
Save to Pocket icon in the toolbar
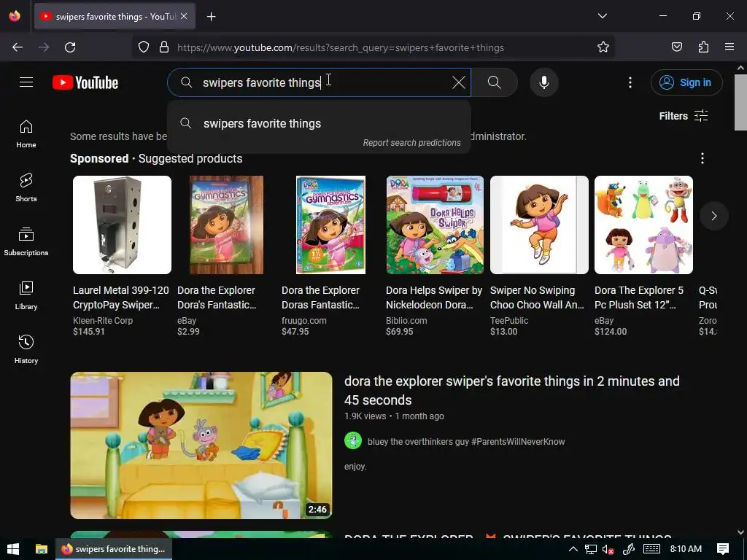coord(676,47)
